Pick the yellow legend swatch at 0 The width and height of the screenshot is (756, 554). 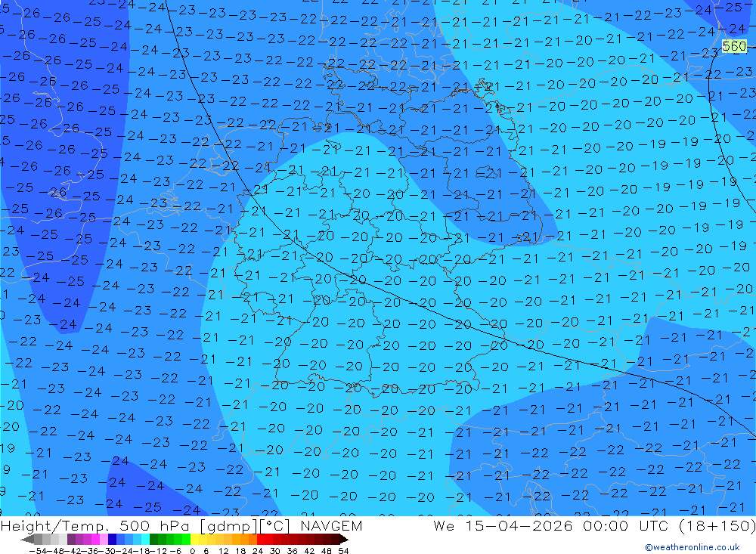tap(195, 540)
